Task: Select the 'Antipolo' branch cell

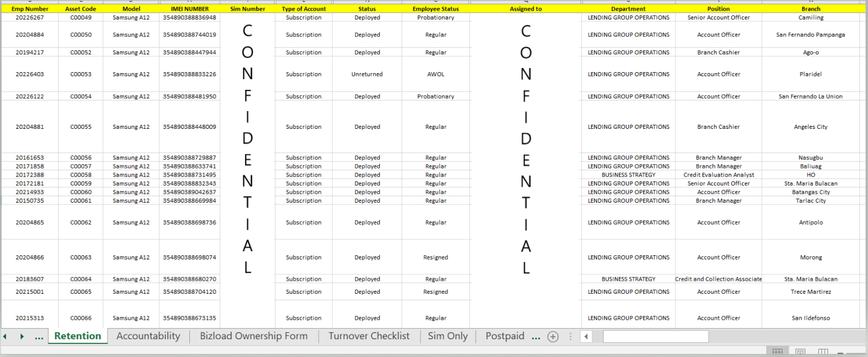Action: pyautogui.click(x=811, y=223)
